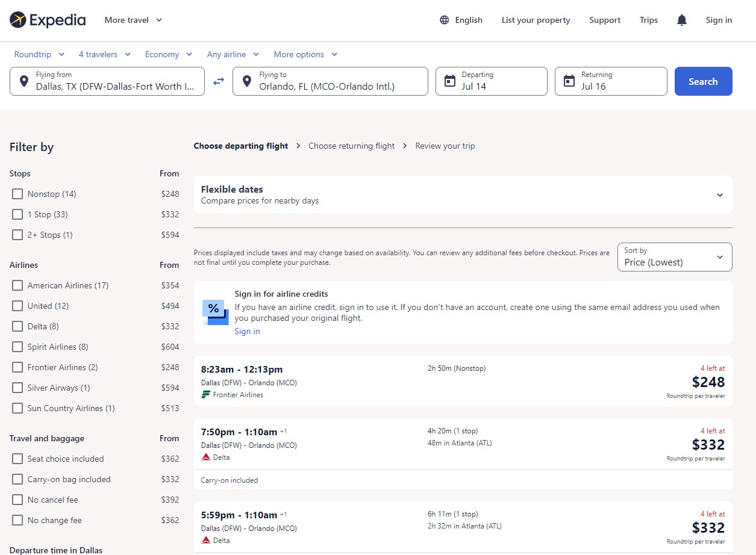The image size is (756, 555).
Task: Open the Roundtrip trip type dropdown
Action: [40, 54]
